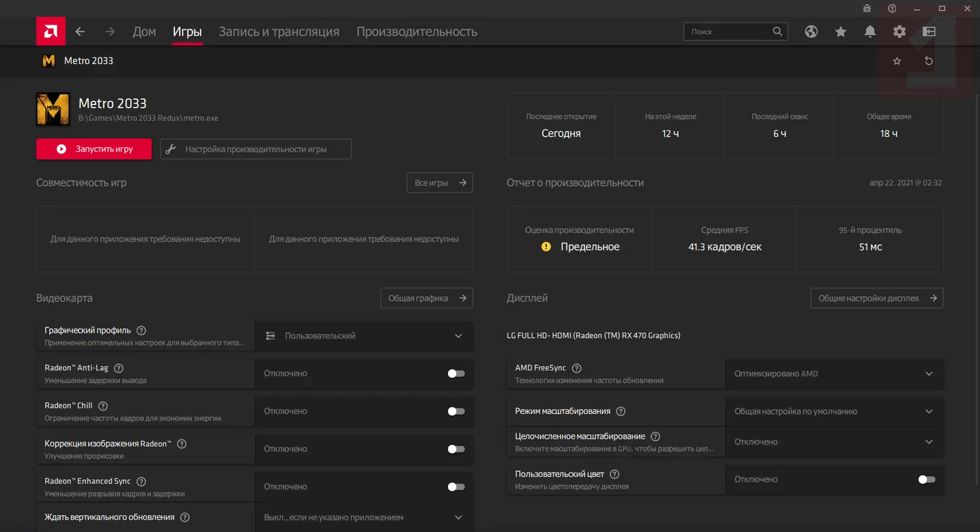Turn on the Radeon Chill switch
Viewport: 980px width, 532px height.
coord(456,411)
